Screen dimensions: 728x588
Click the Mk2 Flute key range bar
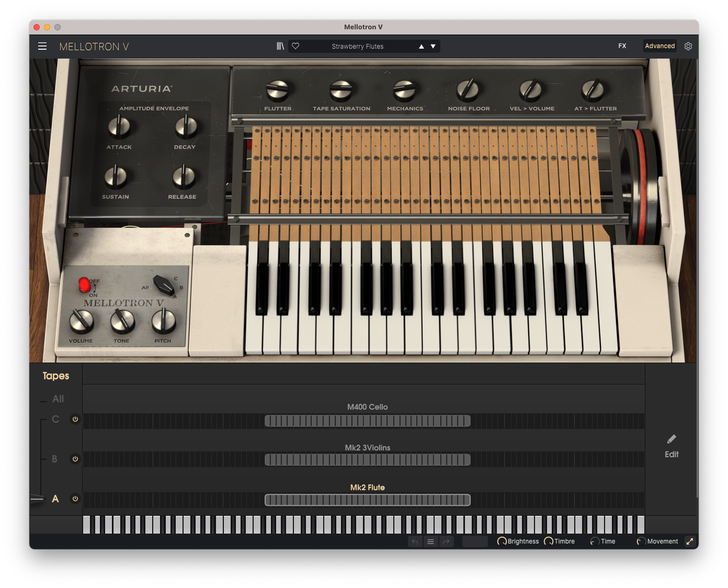(368, 500)
